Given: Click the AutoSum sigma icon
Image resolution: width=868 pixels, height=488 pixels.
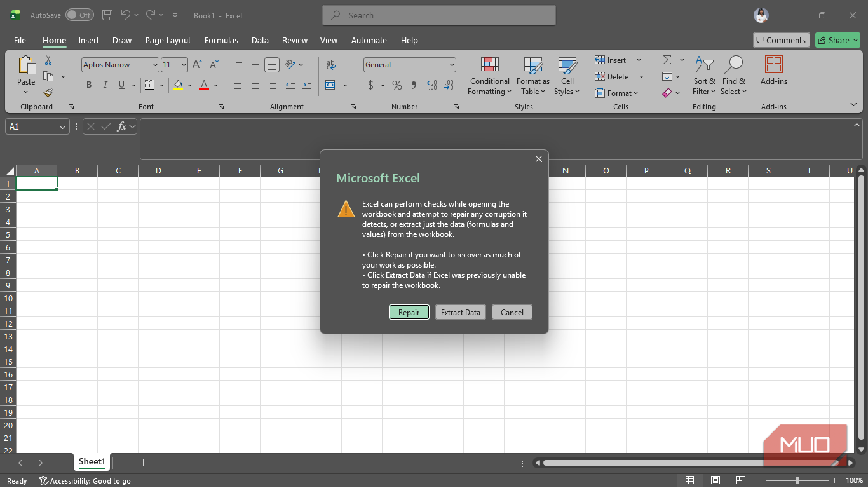Looking at the screenshot, I should coord(667,60).
